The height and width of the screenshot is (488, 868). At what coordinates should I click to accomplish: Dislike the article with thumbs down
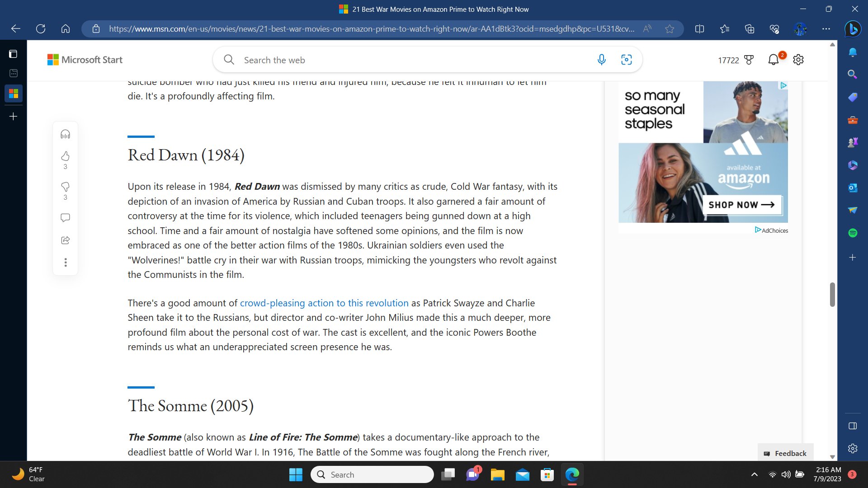(65, 187)
